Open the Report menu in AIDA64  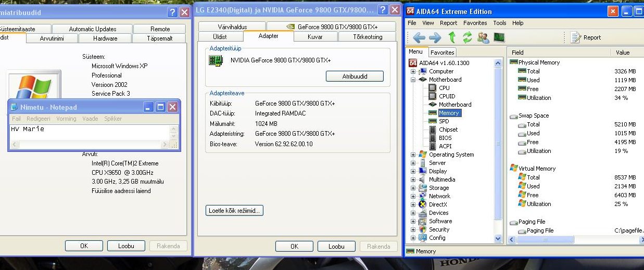pyautogui.click(x=448, y=23)
